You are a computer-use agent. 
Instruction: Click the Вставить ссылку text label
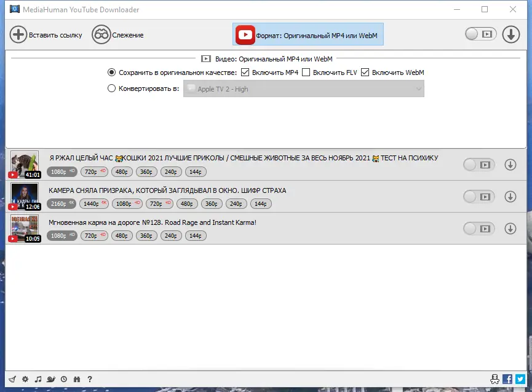click(x=55, y=35)
